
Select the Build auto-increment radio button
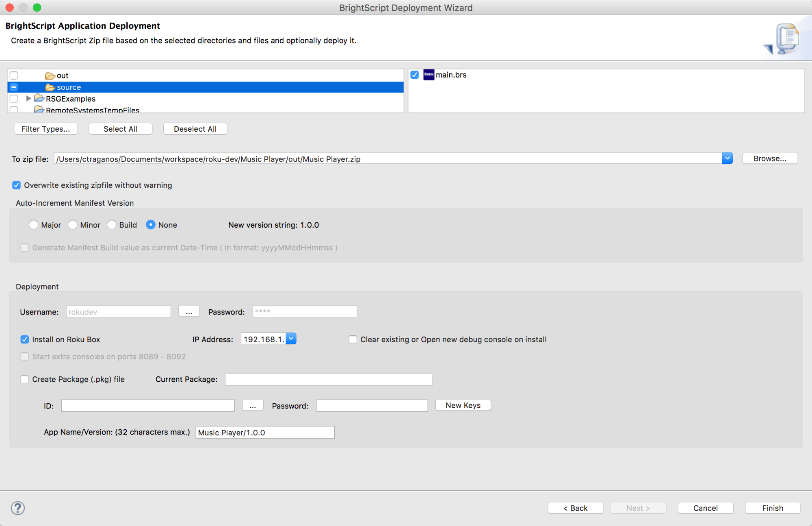112,224
